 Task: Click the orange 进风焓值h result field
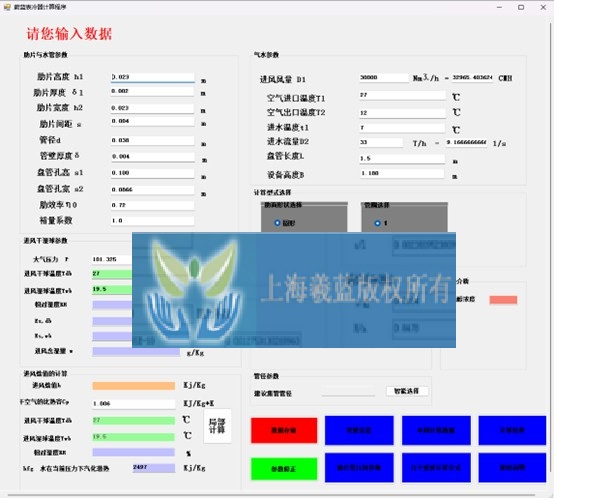click(133, 386)
